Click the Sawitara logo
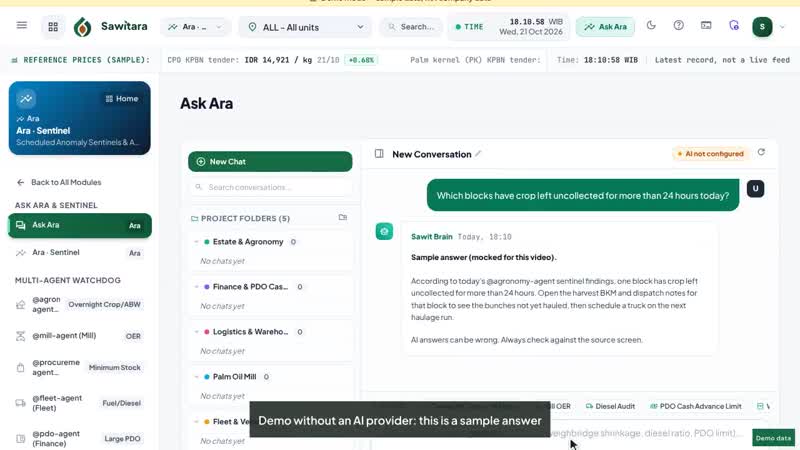The width and height of the screenshot is (800, 450). (111, 27)
